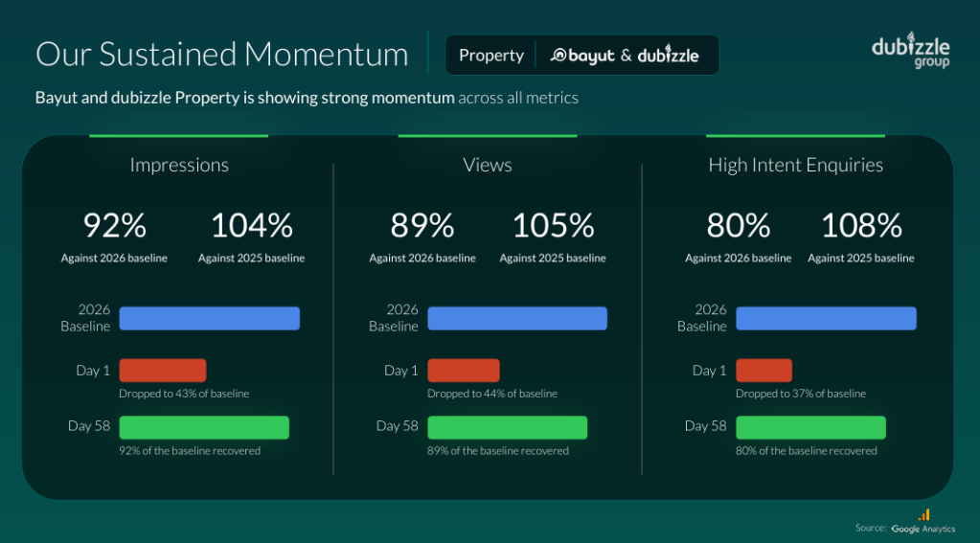The width and height of the screenshot is (980, 543).
Task: Click the Impressions heading
Action: click(179, 165)
